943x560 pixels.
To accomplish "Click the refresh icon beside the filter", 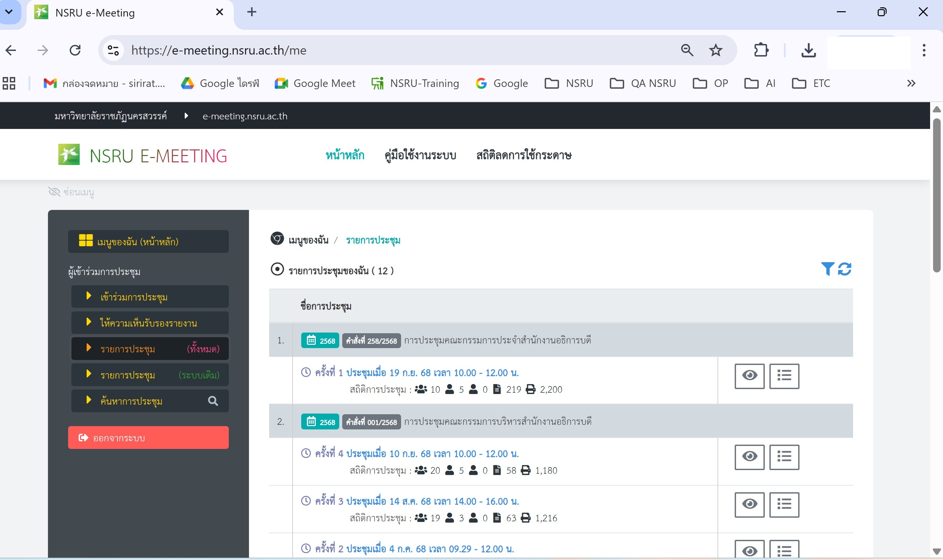I will (x=844, y=269).
